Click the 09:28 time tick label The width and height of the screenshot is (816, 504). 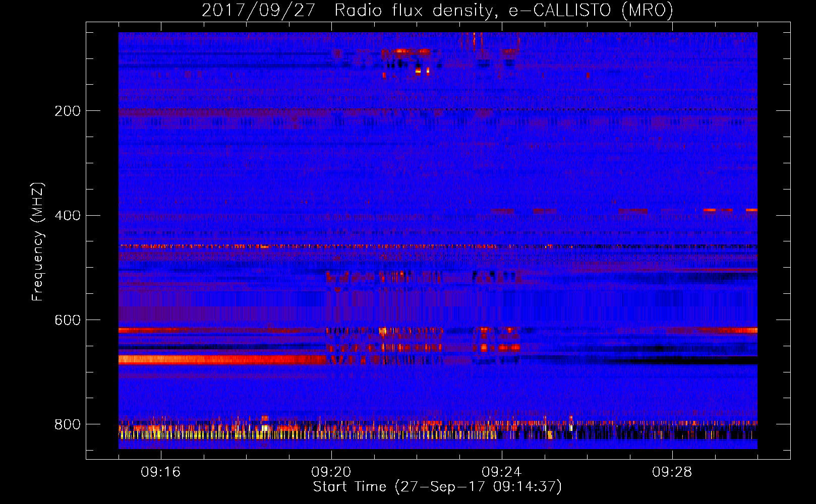click(672, 472)
